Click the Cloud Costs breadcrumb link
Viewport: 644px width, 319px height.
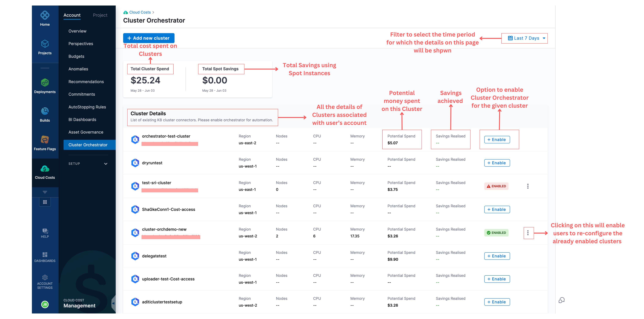click(x=140, y=12)
